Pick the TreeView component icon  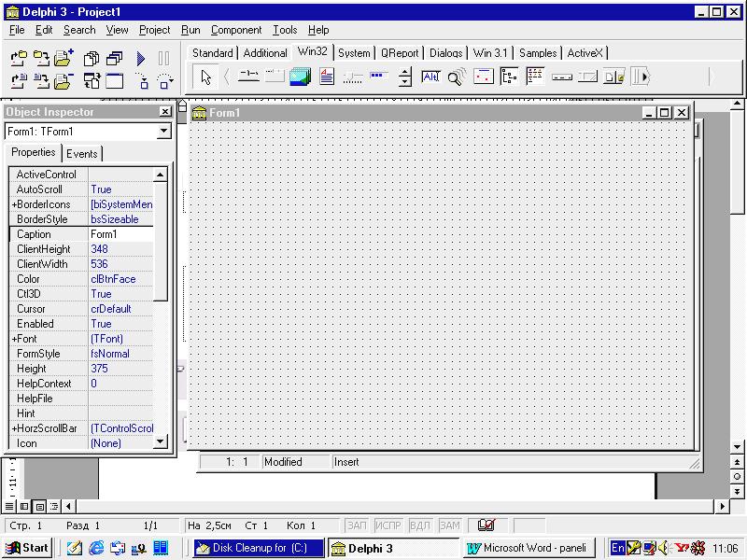click(x=509, y=77)
